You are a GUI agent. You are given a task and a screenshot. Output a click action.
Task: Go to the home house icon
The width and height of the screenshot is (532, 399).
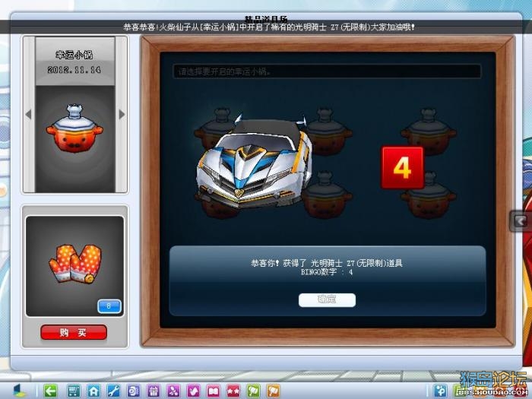tap(93, 391)
